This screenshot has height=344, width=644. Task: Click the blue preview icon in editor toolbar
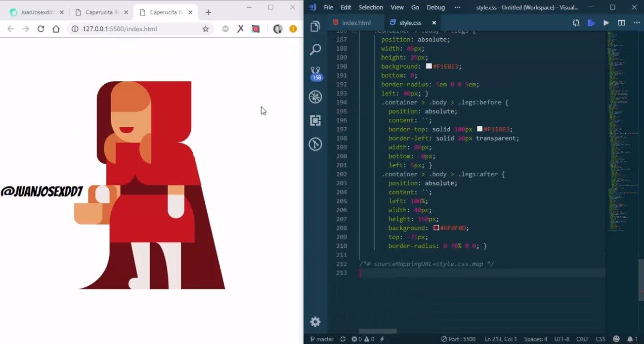click(591, 23)
